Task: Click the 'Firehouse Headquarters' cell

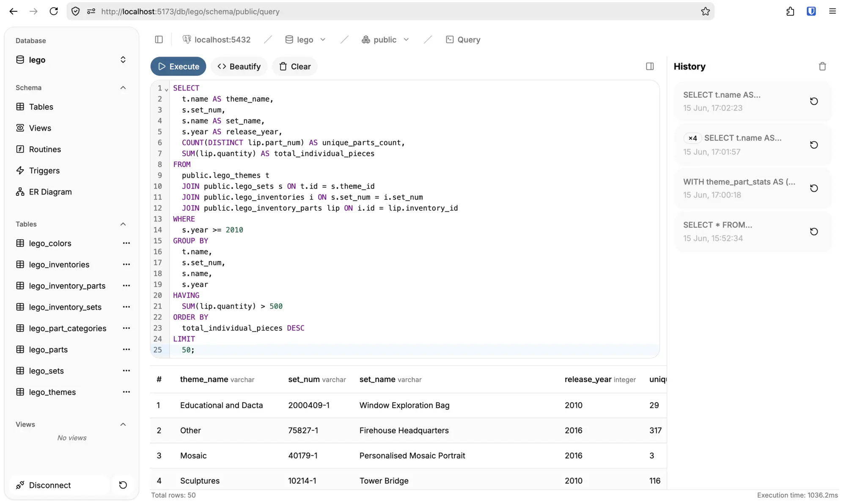Action: tap(404, 430)
